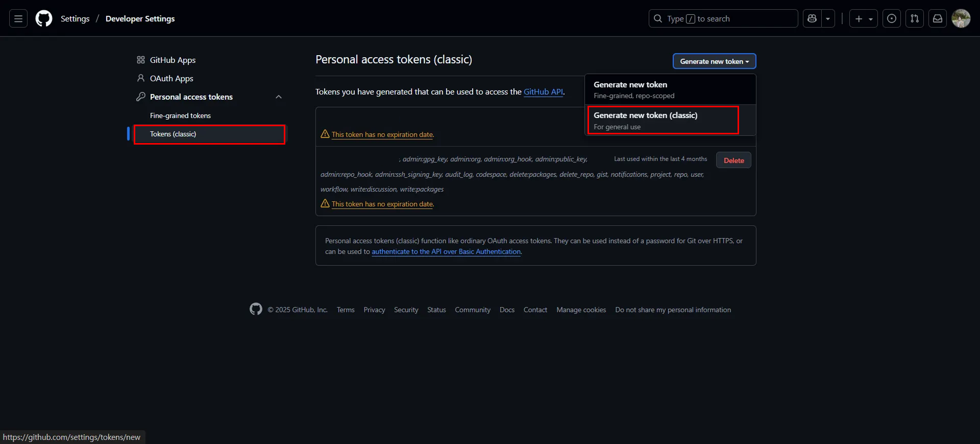The width and height of the screenshot is (980, 444).
Task: Open Terms footer link
Action: coord(346,310)
